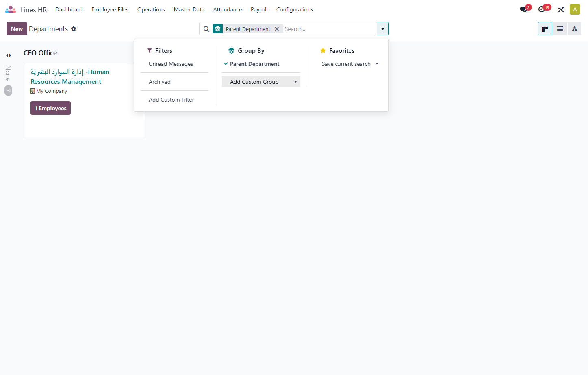Click the Favorites star icon
Image resolution: width=588 pixels, height=375 pixels.
click(323, 51)
